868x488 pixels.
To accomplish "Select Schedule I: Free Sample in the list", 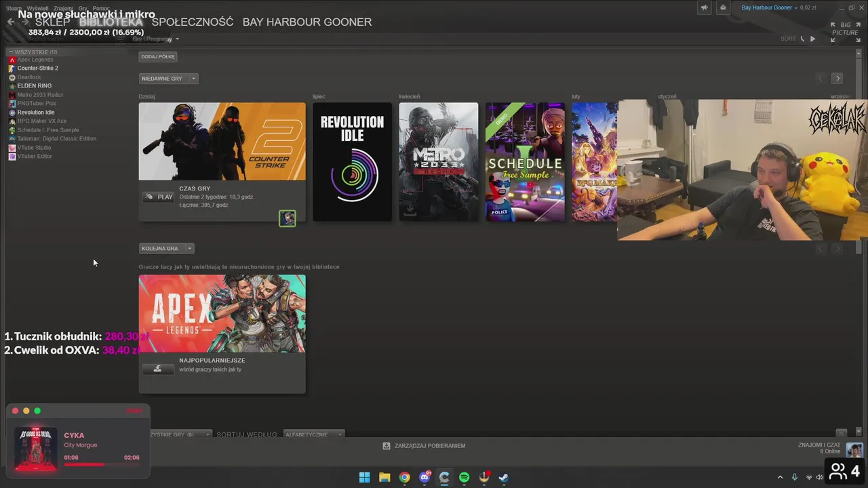I will pos(48,130).
